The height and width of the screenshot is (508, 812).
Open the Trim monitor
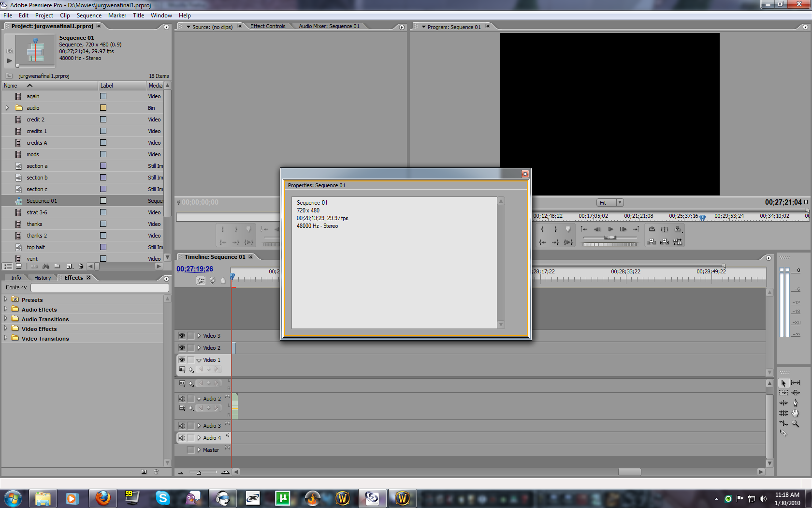(x=678, y=242)
